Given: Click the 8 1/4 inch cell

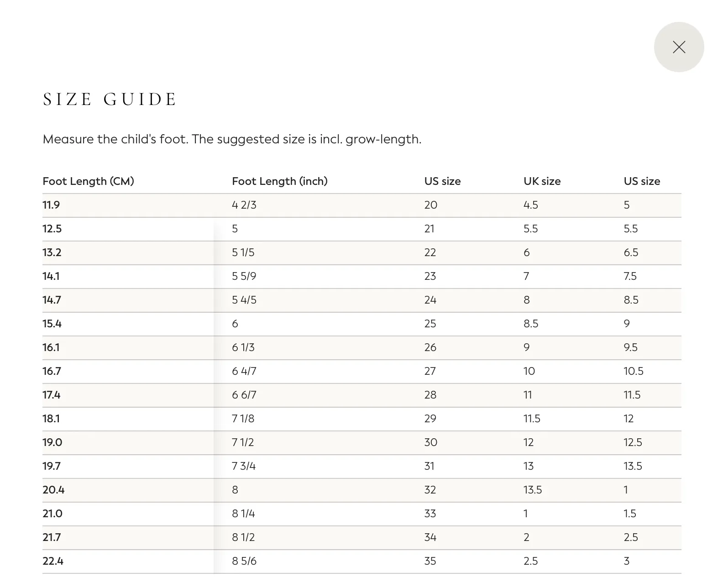Looking at the screenshot, I should pos(243,514).
